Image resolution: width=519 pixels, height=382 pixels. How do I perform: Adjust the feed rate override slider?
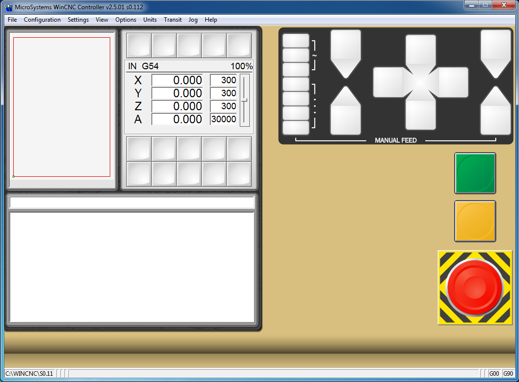[x=245, y=100]
